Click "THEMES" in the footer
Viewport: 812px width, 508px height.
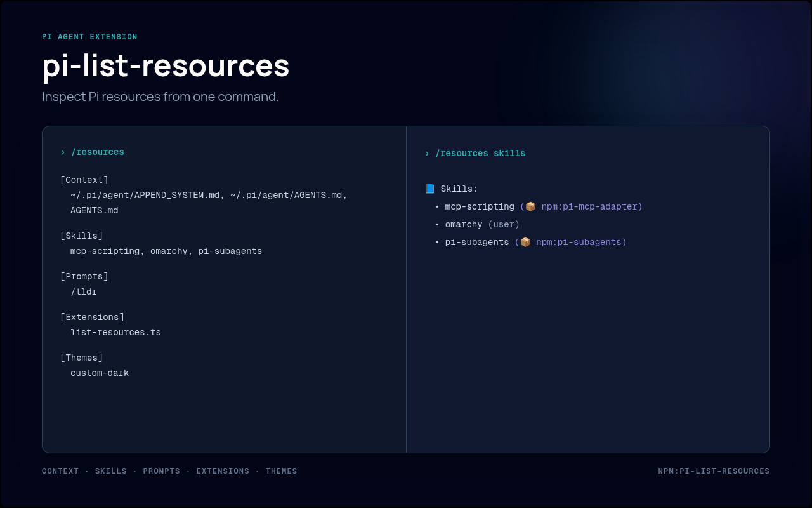pyautogui.click(x=282, y=471)
